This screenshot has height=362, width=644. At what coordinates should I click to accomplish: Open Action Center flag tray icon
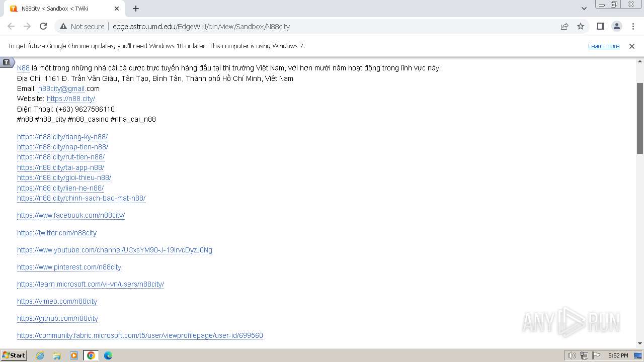596,355
